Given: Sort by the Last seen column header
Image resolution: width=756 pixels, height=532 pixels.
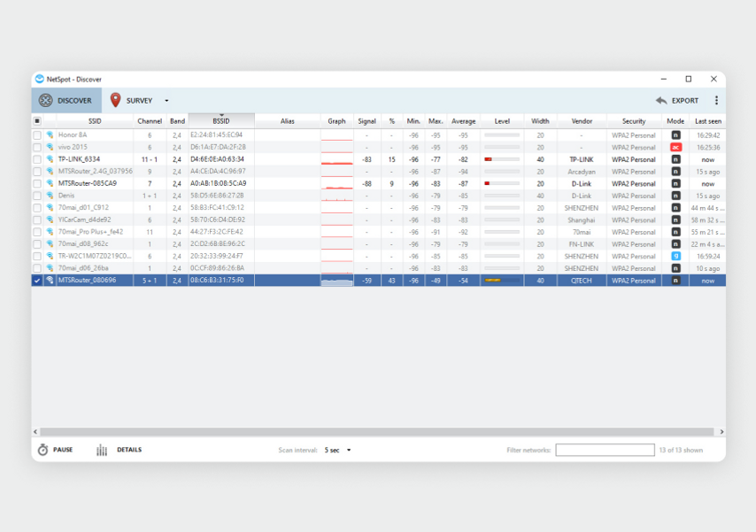Looking at the screenshot, I should (x=708, y=121).
